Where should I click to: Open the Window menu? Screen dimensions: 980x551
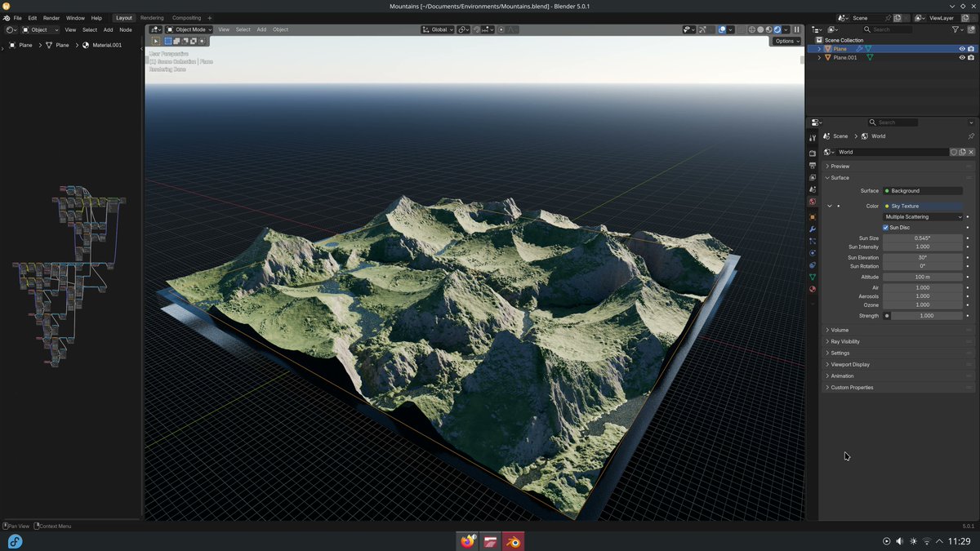75,18
